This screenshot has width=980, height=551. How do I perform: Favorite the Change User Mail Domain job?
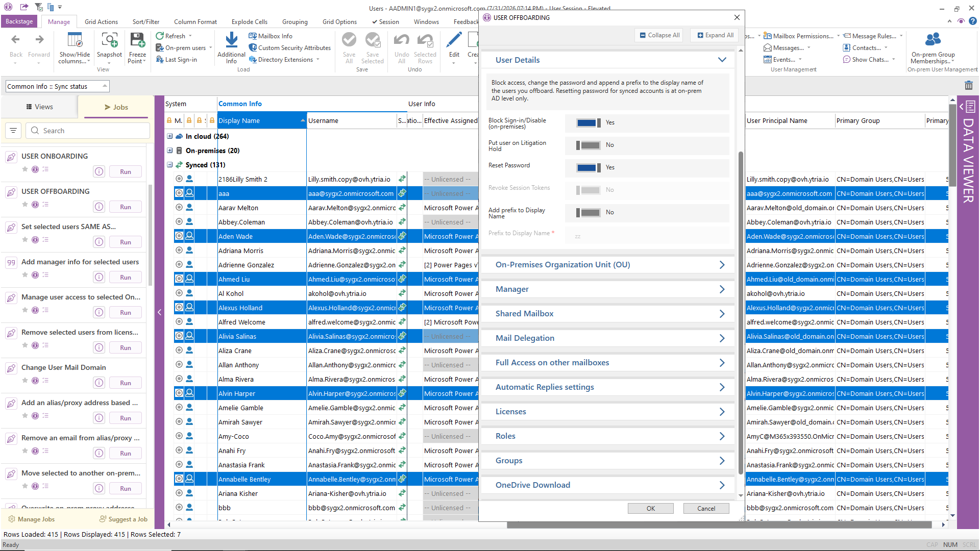[x=24, y=380]
